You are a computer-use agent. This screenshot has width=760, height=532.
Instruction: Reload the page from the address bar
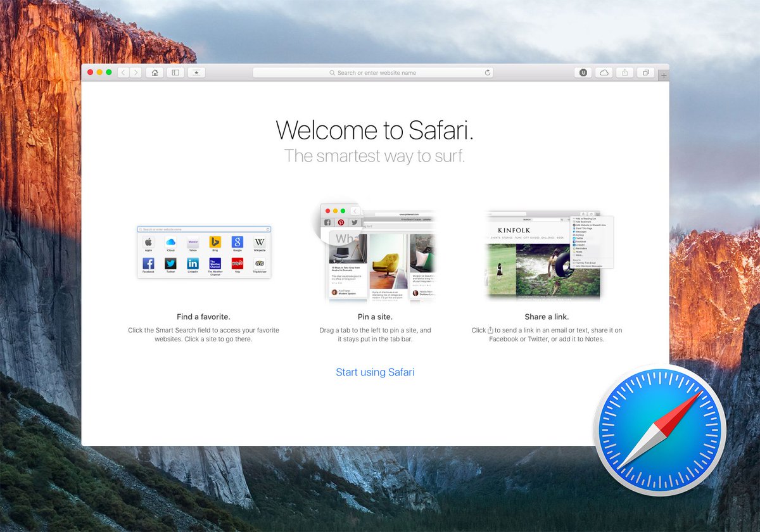coord(487,73)
